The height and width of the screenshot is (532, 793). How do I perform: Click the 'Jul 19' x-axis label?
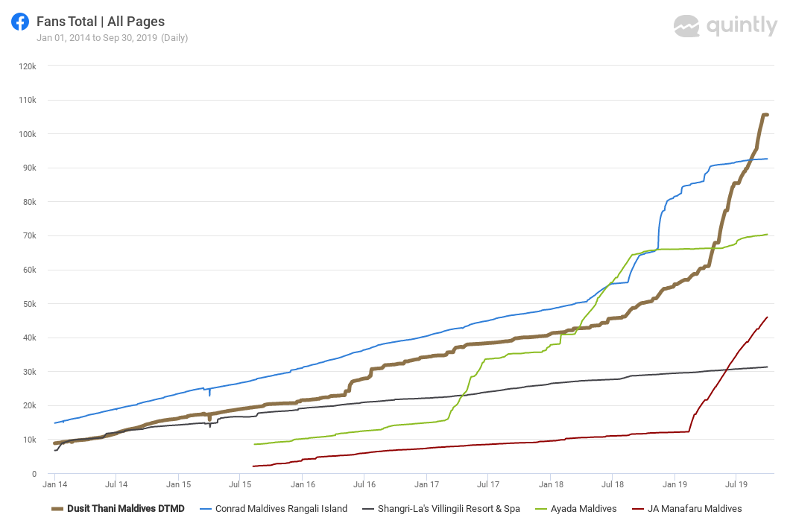(736, 484)
